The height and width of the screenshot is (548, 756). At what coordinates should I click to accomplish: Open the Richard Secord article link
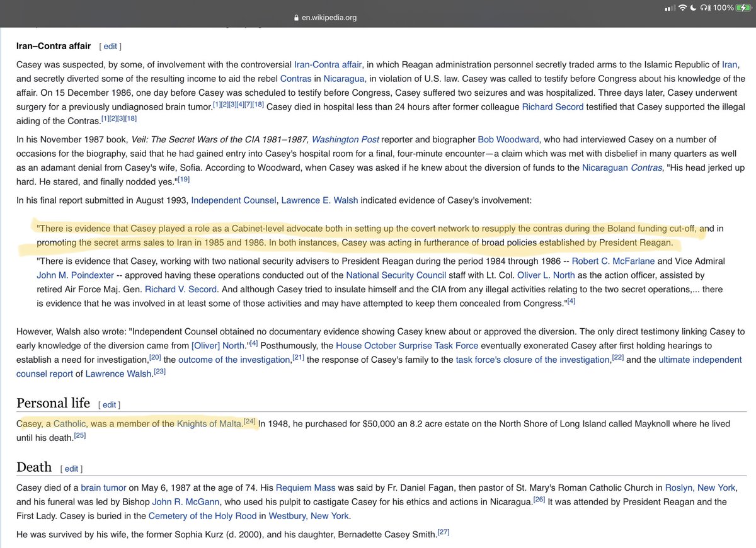click(553, 106)
